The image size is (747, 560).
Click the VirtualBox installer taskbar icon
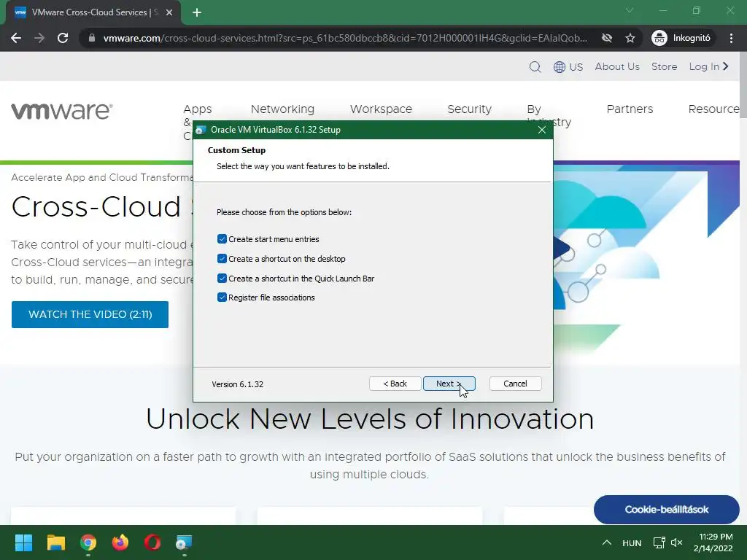tap(184, 542)
